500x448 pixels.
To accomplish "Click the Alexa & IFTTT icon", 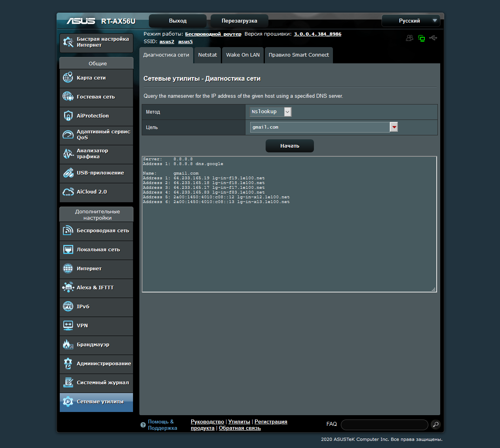I will [x=68, y=287].
